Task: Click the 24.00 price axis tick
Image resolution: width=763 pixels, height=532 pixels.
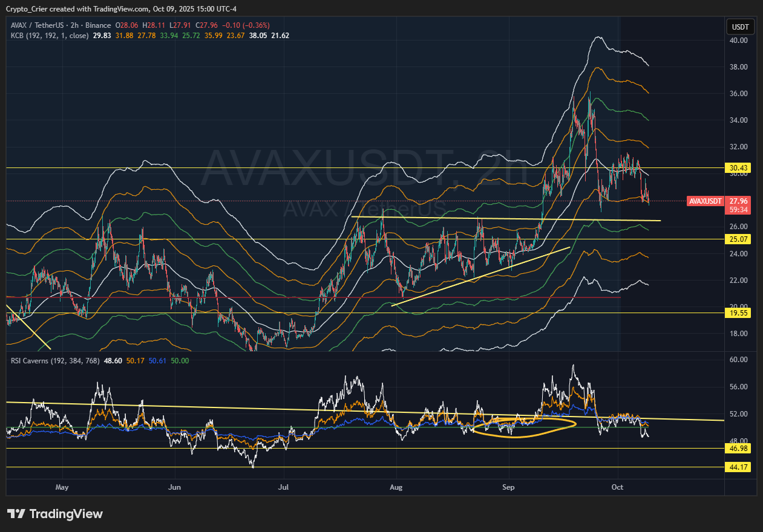Action: coord(739,254)
